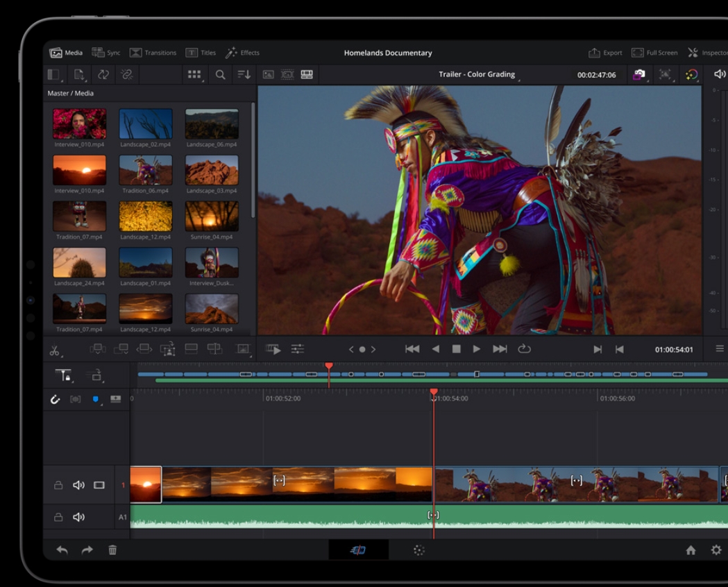The height and width of the screenshot is (587, 728).
Task: Click the media pool scrollbar
Action: point(253,160)
